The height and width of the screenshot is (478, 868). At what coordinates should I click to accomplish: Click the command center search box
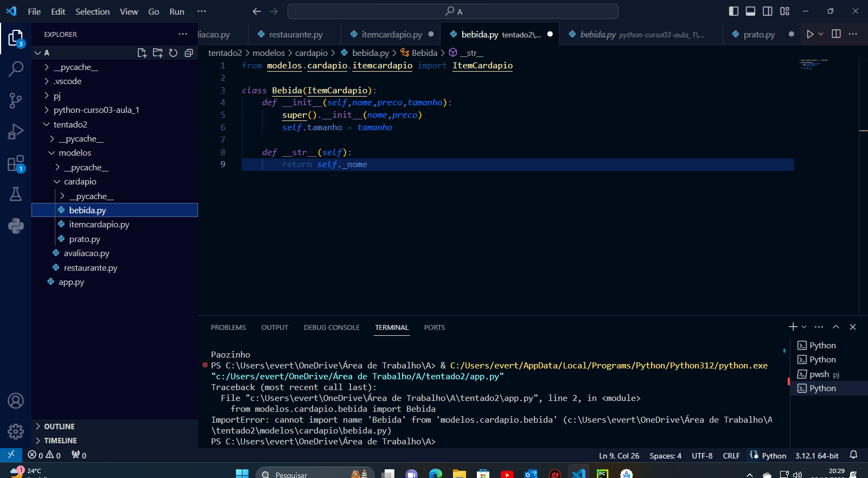(x=453, y=11)
